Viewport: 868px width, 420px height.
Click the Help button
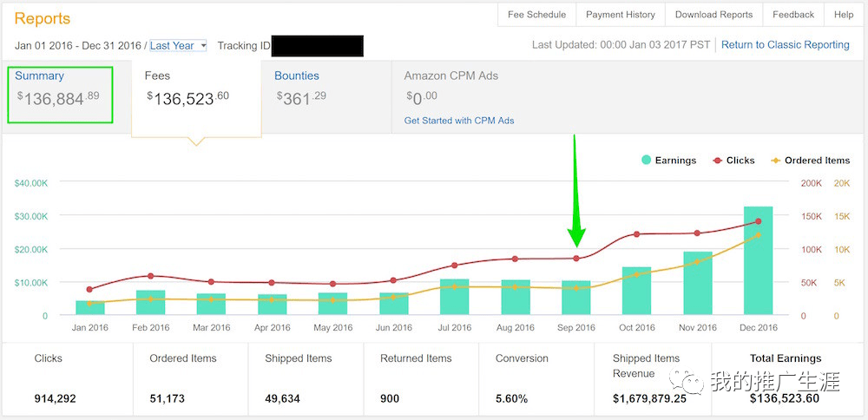(844, 15)
